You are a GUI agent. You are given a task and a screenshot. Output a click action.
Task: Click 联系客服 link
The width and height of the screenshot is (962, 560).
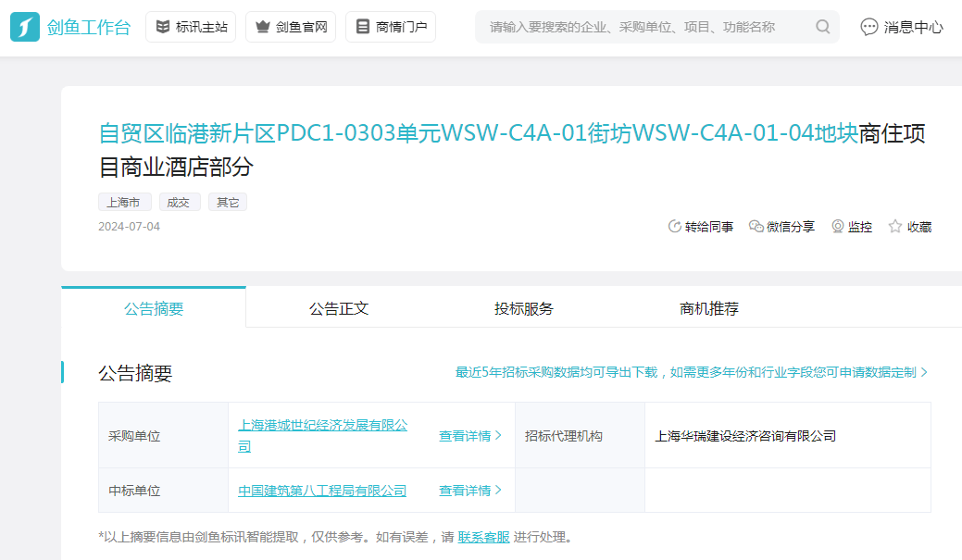(483, 537)
